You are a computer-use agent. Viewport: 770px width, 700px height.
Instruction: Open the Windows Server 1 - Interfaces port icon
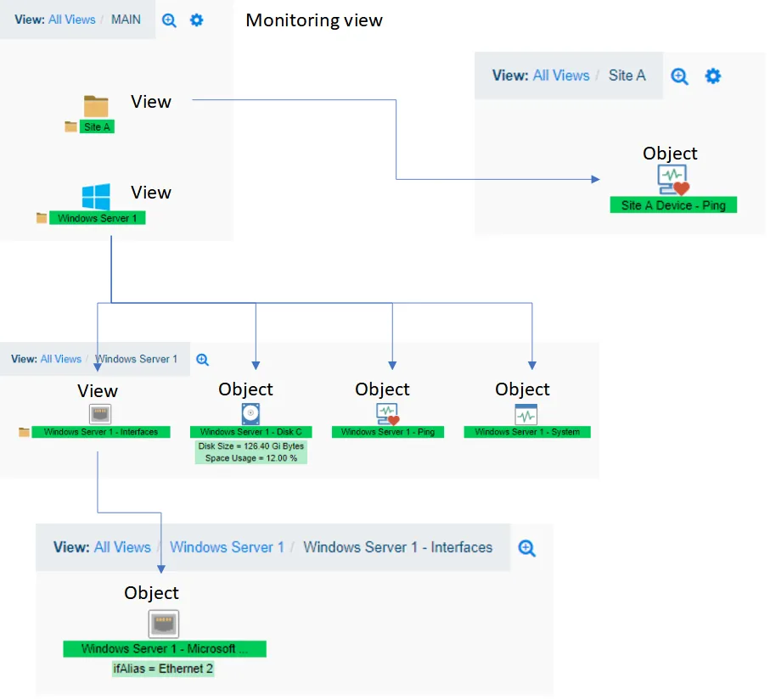(100, 414)
